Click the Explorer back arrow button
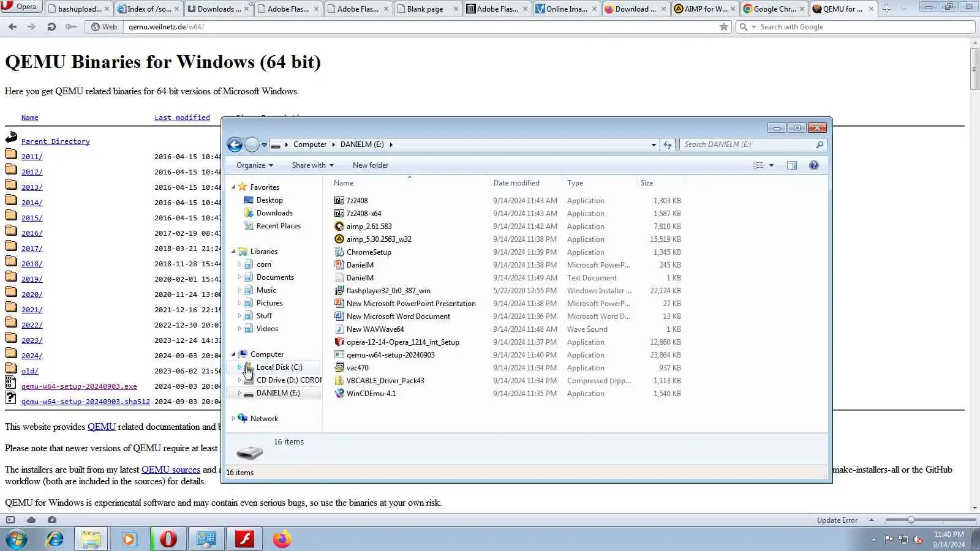The width and height of the screenshot is (980, 551). (235, 144)
